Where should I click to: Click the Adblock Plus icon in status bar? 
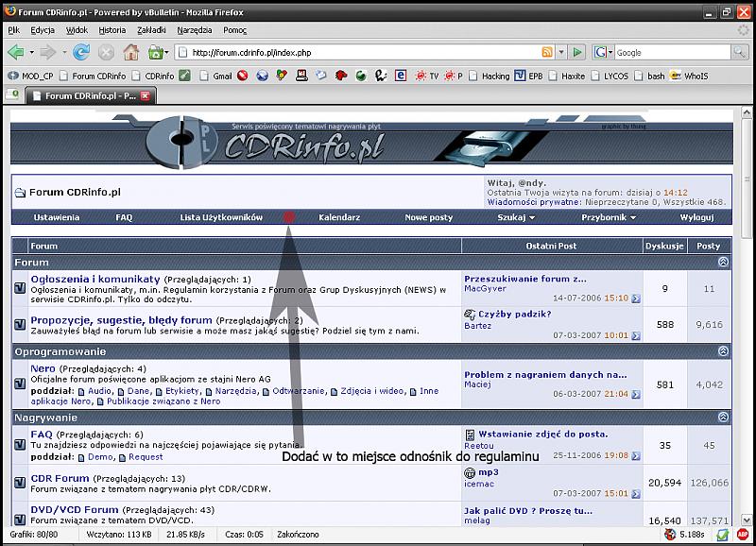[x=743, y=534]
